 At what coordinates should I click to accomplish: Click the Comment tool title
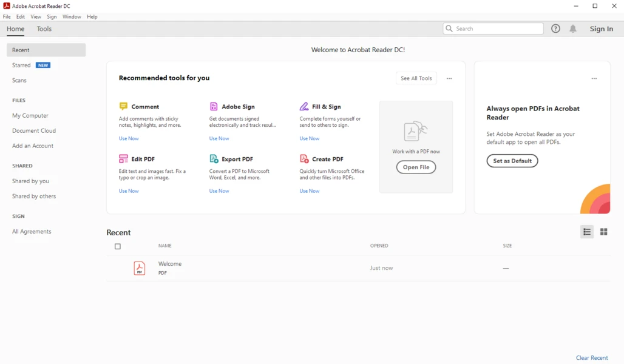145,107
